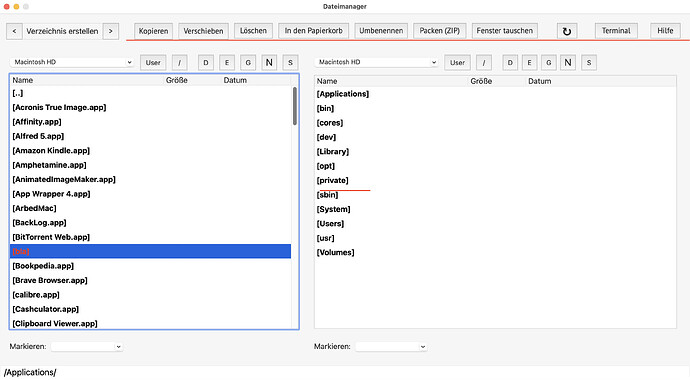The height and width of the screenshot is (380, 690).
Task: Click the Löschen button
Action: (253, 31)
